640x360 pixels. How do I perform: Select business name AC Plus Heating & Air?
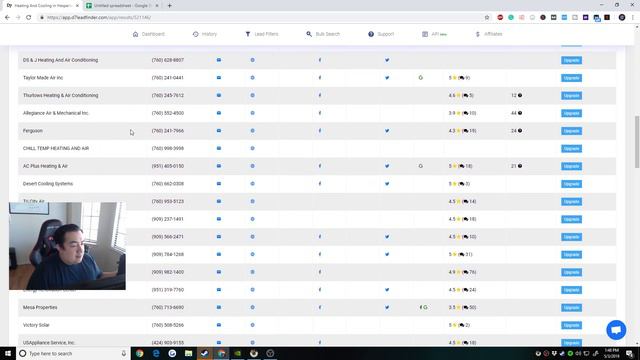[x=45, y=166]
